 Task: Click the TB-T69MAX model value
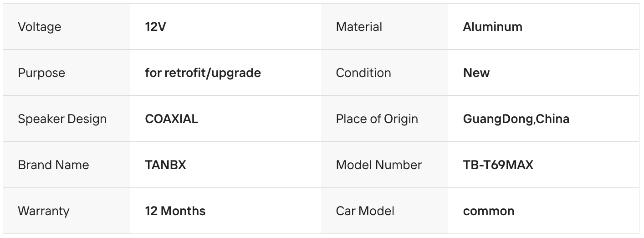tap(498, 165)
